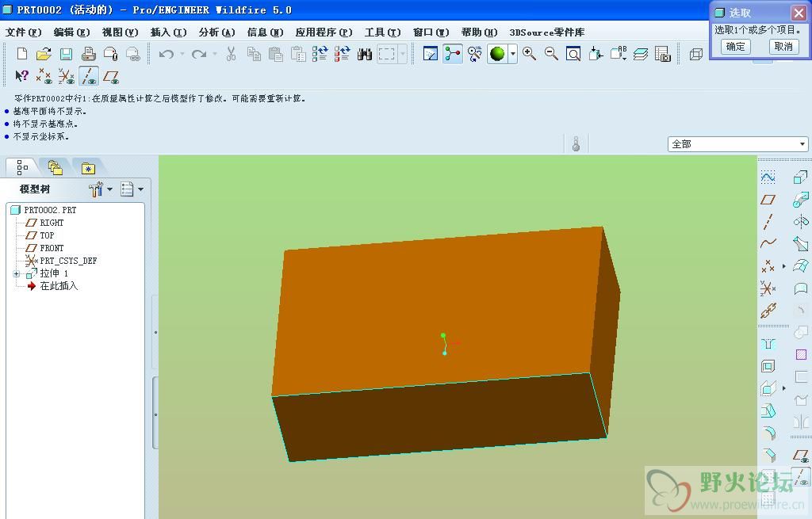Undo the last operation
This screenshot has height=519, width=812.
tap(166, 54)
